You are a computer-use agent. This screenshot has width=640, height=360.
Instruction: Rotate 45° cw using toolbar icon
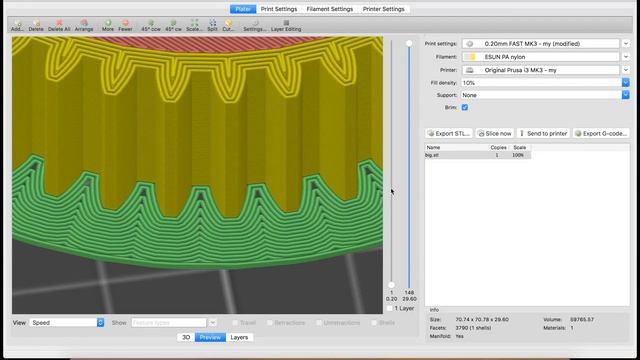point(173,25)
